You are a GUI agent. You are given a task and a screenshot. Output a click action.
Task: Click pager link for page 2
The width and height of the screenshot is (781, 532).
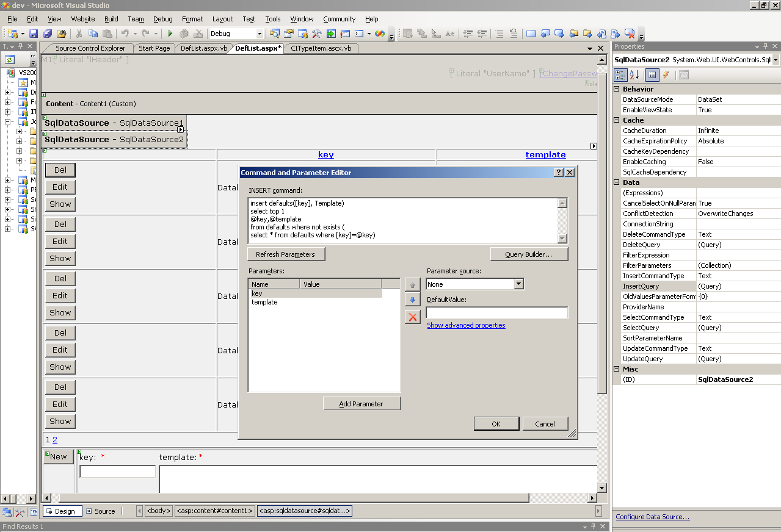click(55, 439)
